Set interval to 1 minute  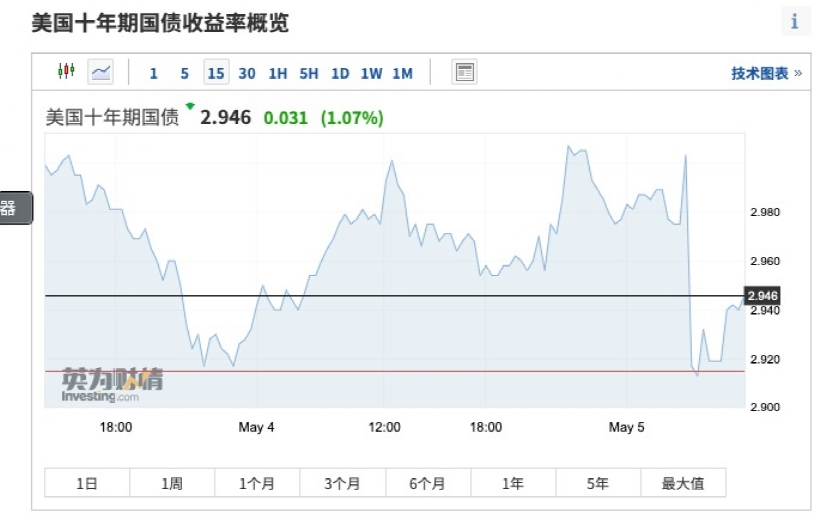tap(154, 73)
